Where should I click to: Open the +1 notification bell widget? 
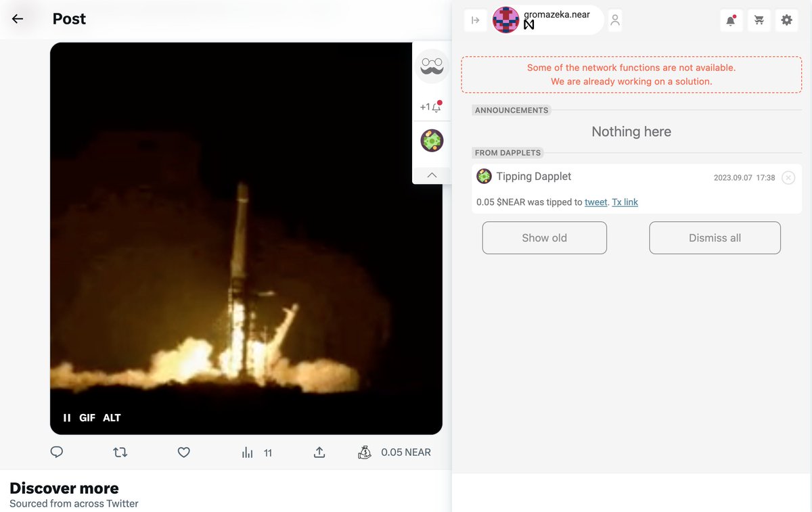431,107
